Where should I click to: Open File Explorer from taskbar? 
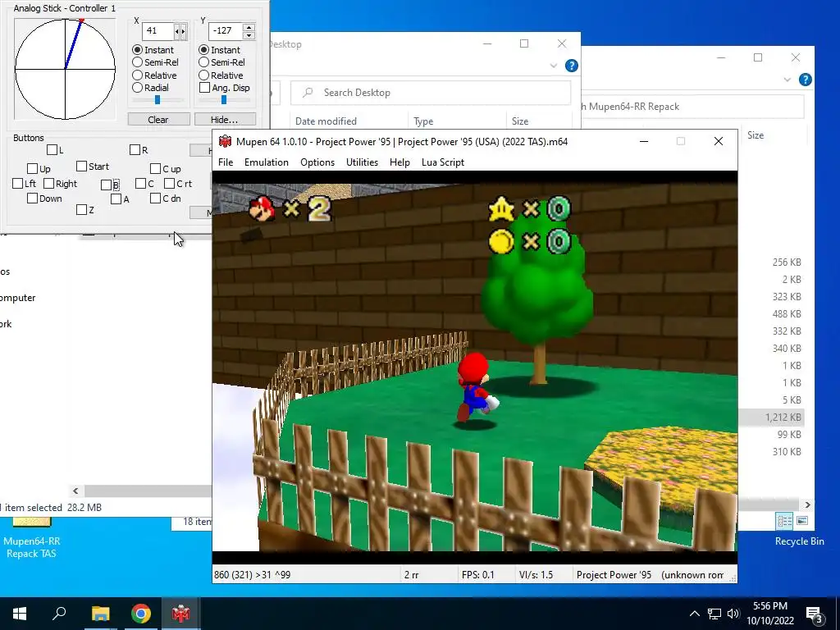(x=100, y=614)
